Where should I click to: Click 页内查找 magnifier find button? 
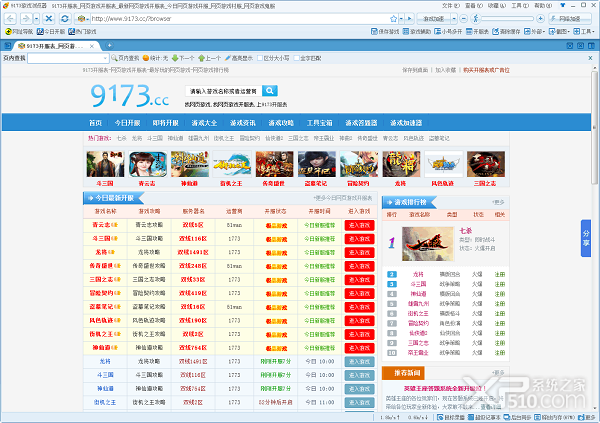[x=125, y=58]
